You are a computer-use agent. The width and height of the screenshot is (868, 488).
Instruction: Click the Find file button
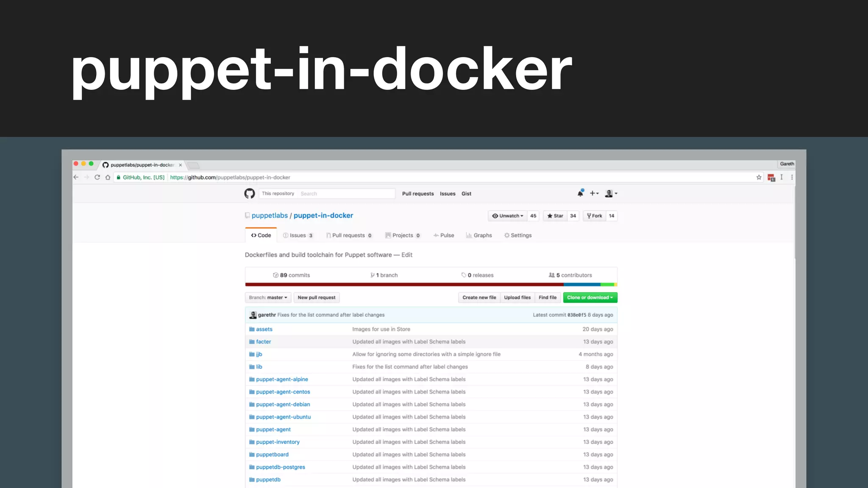tap(548, 298)
